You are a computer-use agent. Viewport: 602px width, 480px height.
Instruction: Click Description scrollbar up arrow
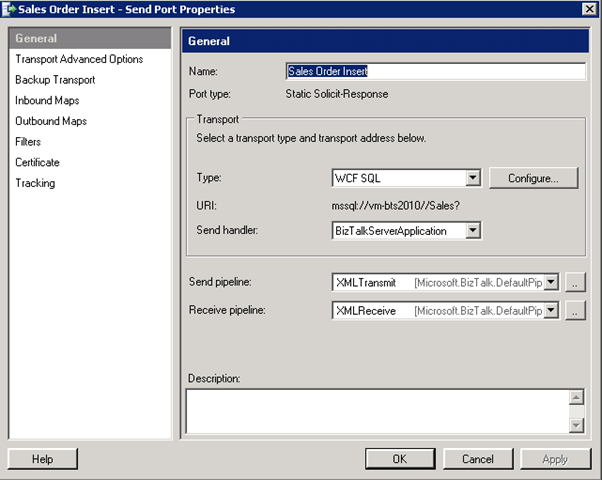pos(576,397)
